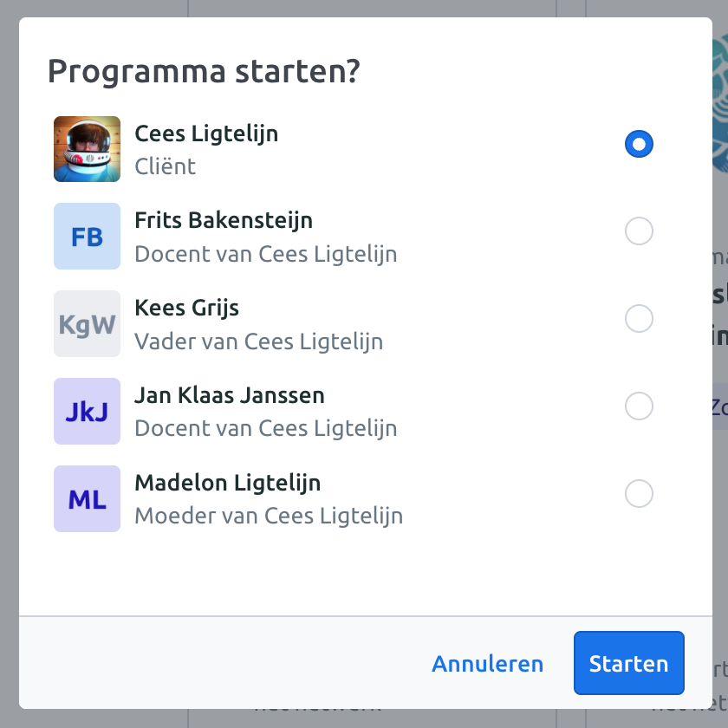Select Madelon Ligtelijn's radio button

pos(639,493)
